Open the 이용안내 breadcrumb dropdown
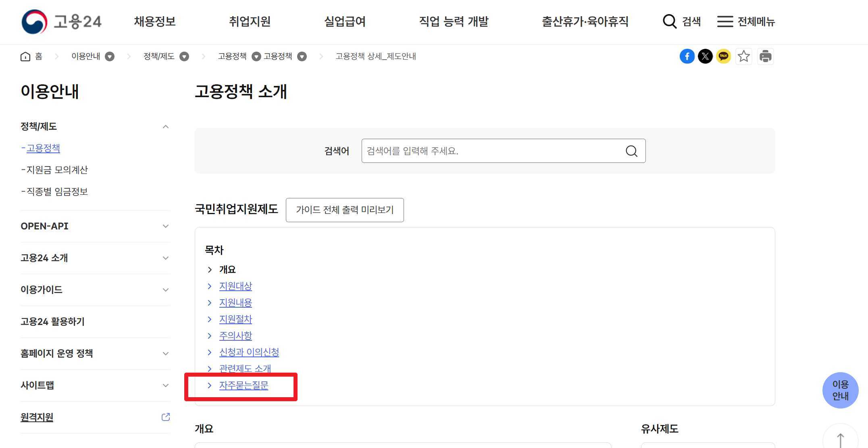This screenshot has height=448, width=868. point(110,56)
